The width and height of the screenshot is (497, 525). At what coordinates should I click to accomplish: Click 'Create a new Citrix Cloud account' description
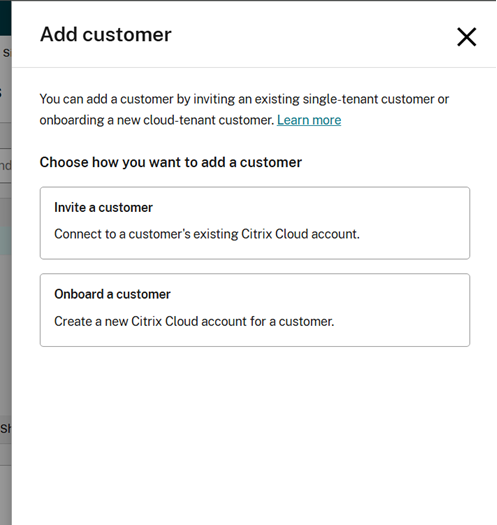tap(194, 321)
